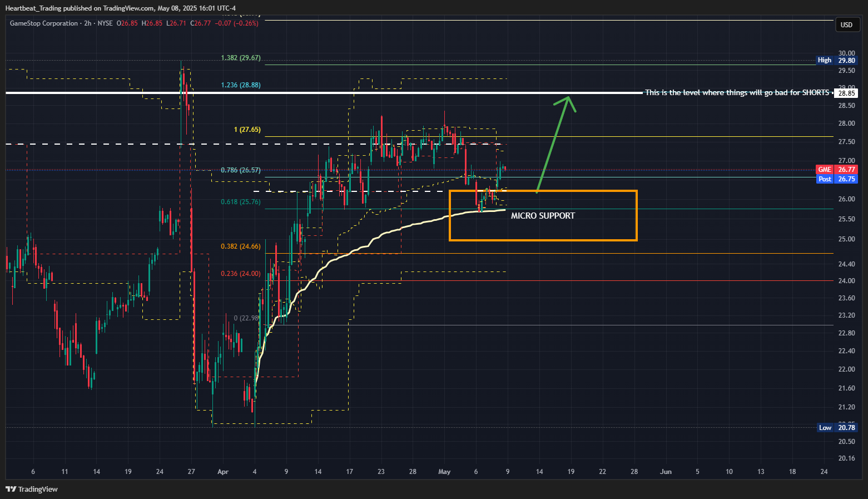Click the H26.85 high value

click(x=152, y=23)
